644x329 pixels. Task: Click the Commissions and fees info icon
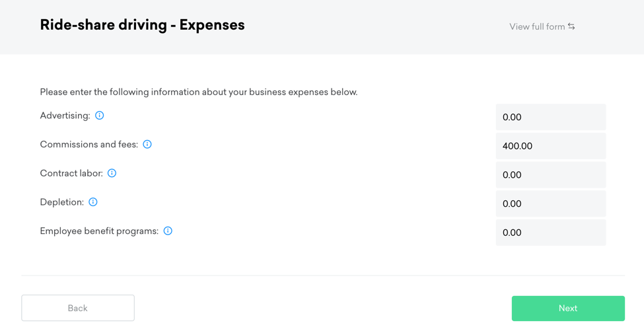[x=147, y=144]
